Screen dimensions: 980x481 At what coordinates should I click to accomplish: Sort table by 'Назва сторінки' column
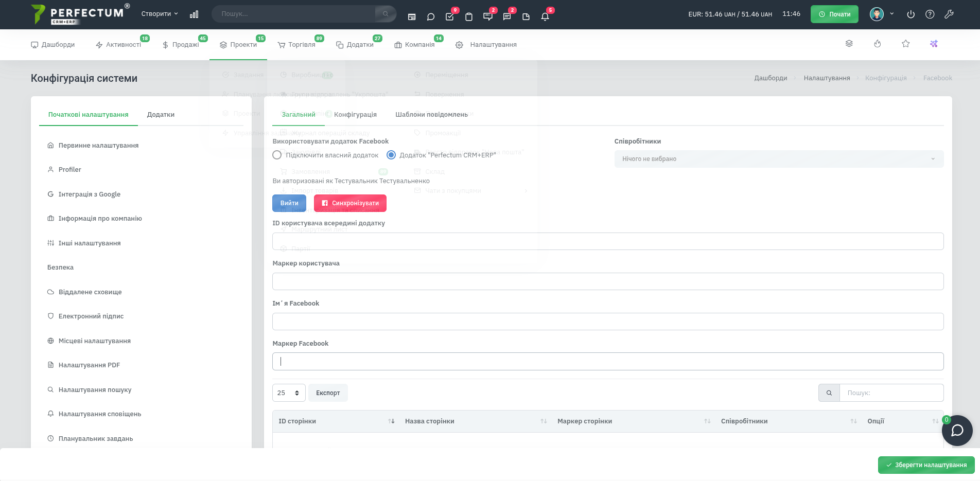click(x=476, y=421)
